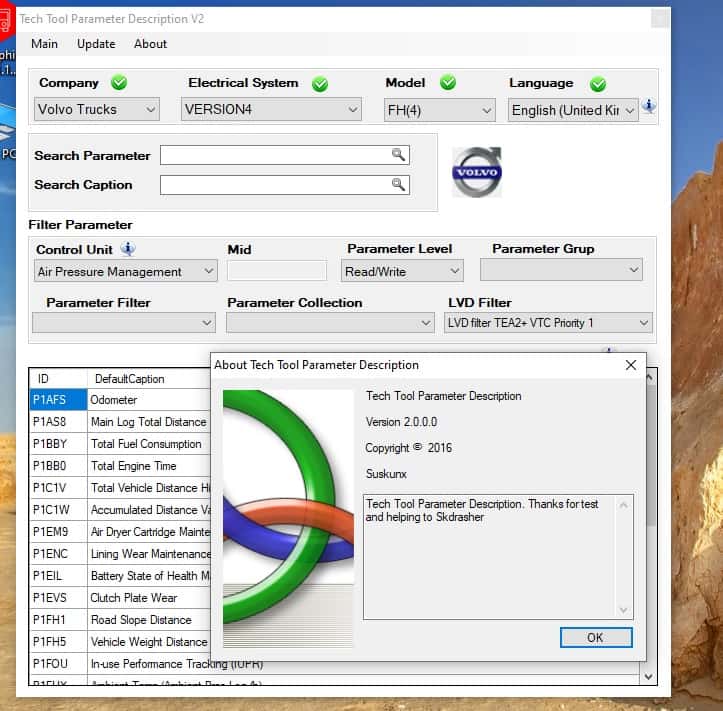Click the down arrow of the About text box scrollbar
Screen dimensions: 723x711
(x=623, y=610)
